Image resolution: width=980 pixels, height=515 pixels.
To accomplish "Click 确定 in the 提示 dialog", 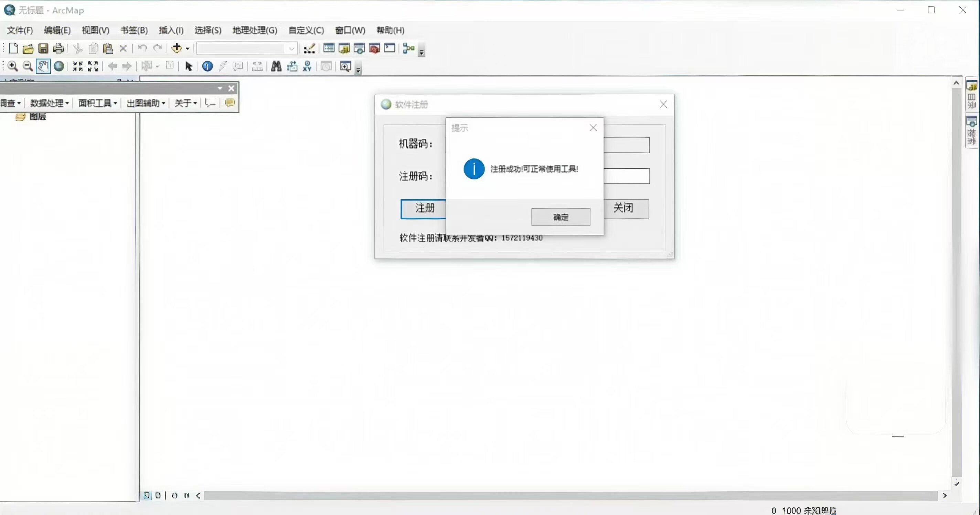I will pyautogui.click(x=561, y=217).
